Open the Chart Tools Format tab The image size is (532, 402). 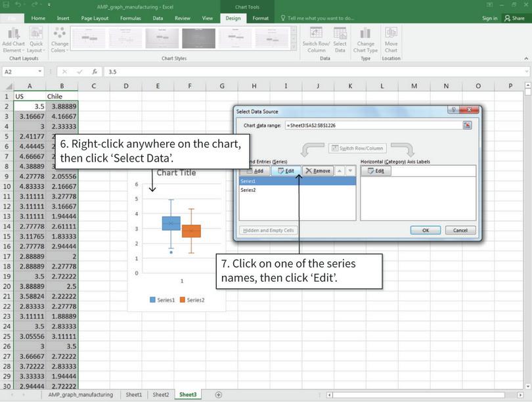coord(260,18)
